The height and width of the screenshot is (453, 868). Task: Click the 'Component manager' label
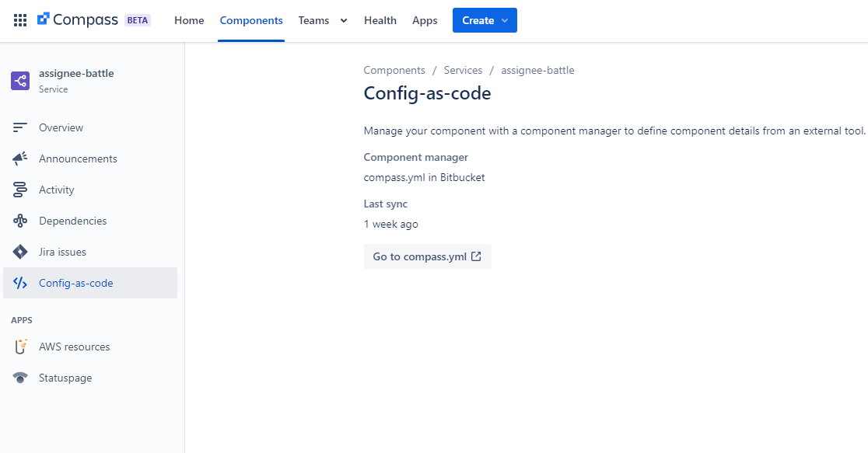(x=416, y=157)
